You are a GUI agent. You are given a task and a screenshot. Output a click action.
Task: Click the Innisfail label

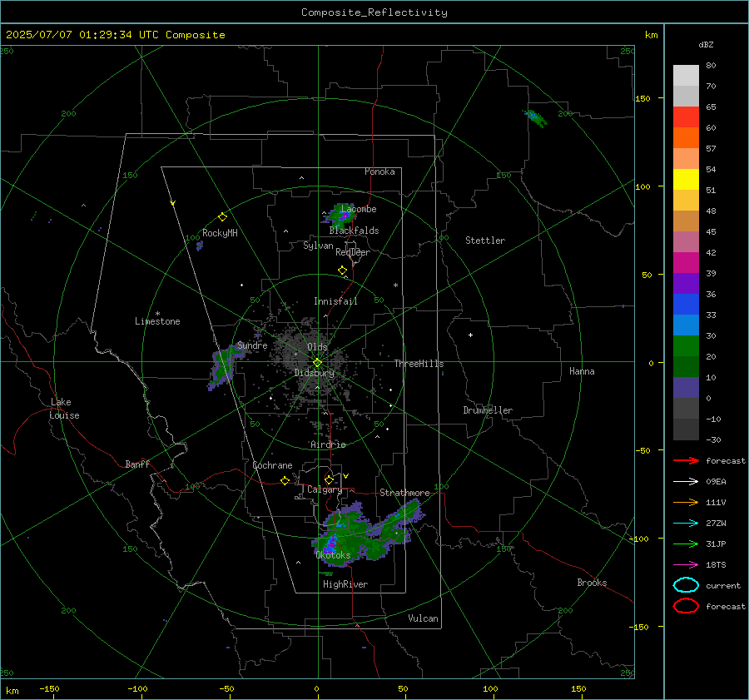[x=335, y=301]
